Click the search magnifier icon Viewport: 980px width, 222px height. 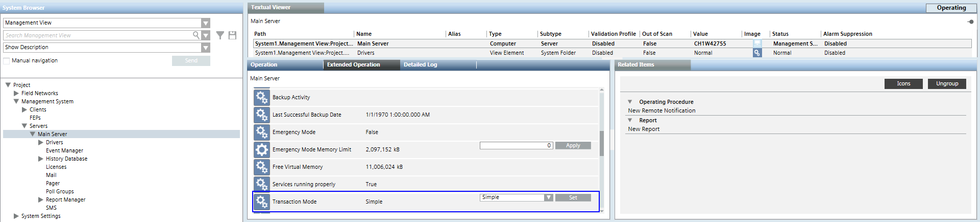point(196,35)
